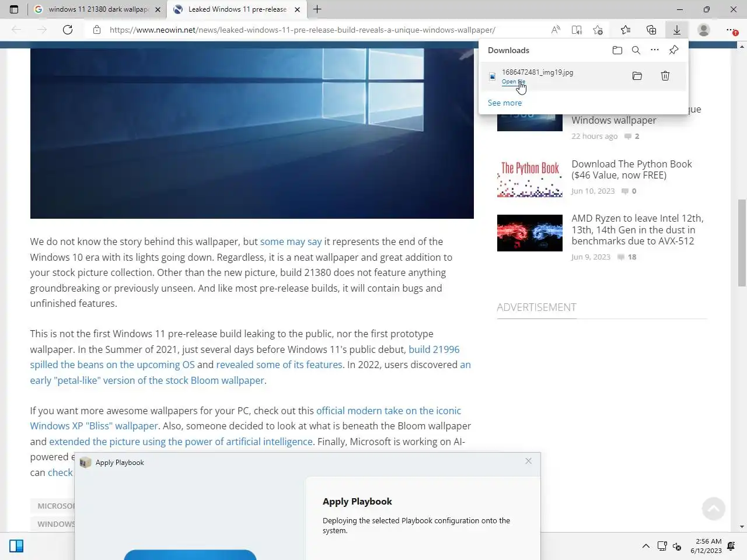Click the Start button on taskbar
The image size is (747, 560).
coord(16,546)
